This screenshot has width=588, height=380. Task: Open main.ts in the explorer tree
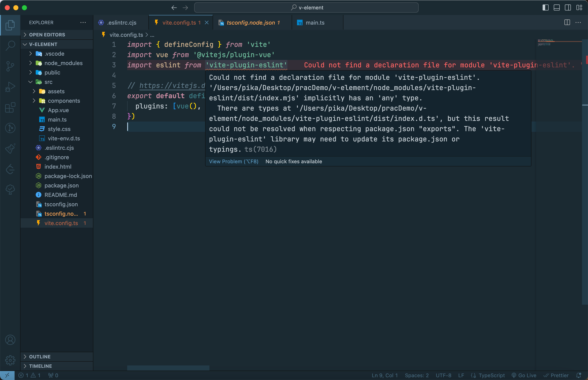tap(57, 119)
